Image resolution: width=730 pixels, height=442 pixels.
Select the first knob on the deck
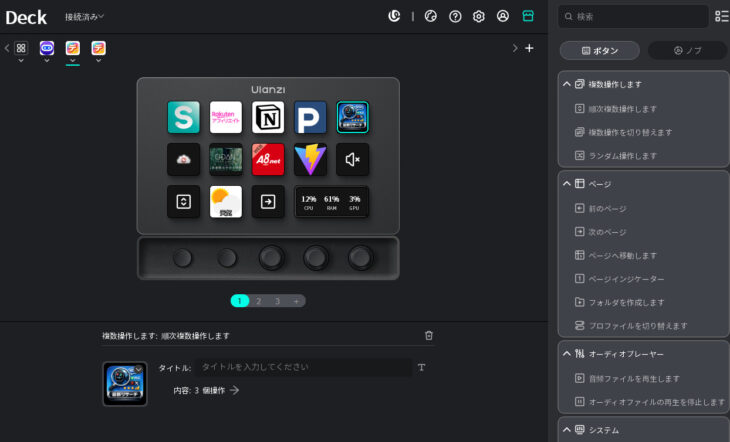(182, 258)
